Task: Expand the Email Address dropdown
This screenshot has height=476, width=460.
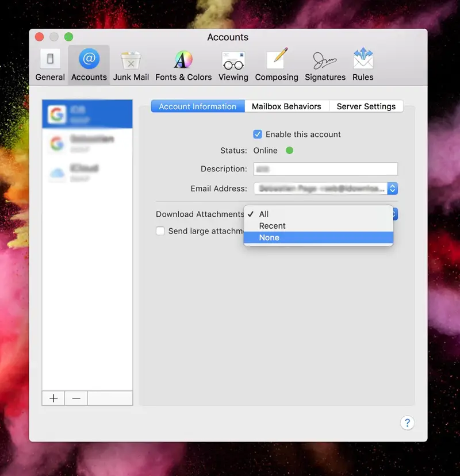Action: click(x=392, y=189)
